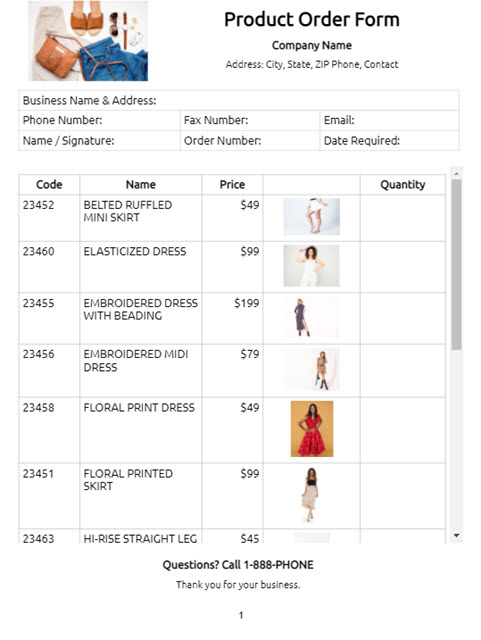Click the Phone Number field

point(99,120)
